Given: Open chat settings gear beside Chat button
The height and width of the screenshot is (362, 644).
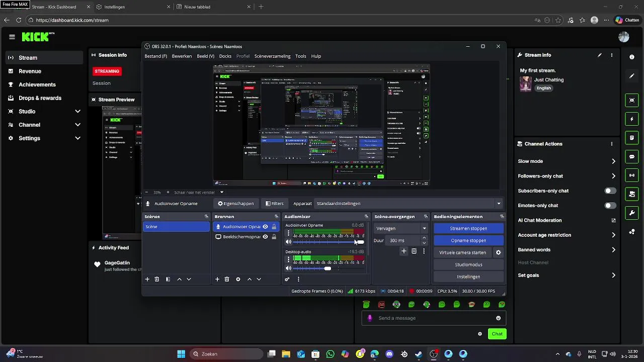Looking at the screenshot, I should 480,334.
